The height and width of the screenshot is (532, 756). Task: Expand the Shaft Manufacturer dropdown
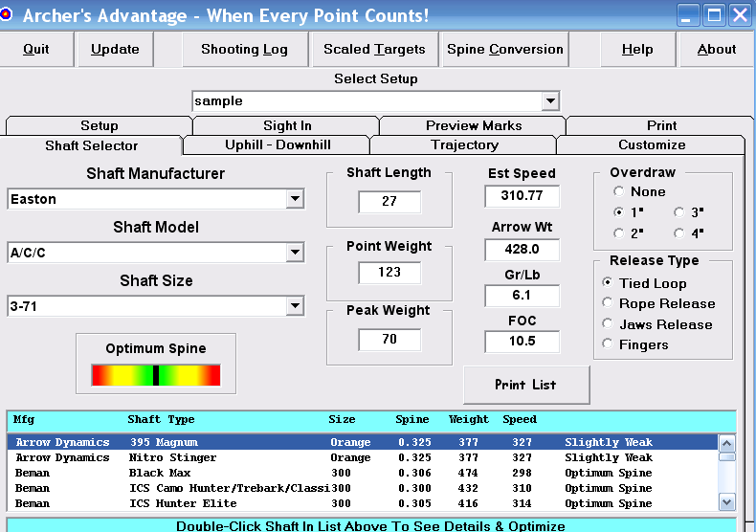pyautogui.click(x=295, y=199)
